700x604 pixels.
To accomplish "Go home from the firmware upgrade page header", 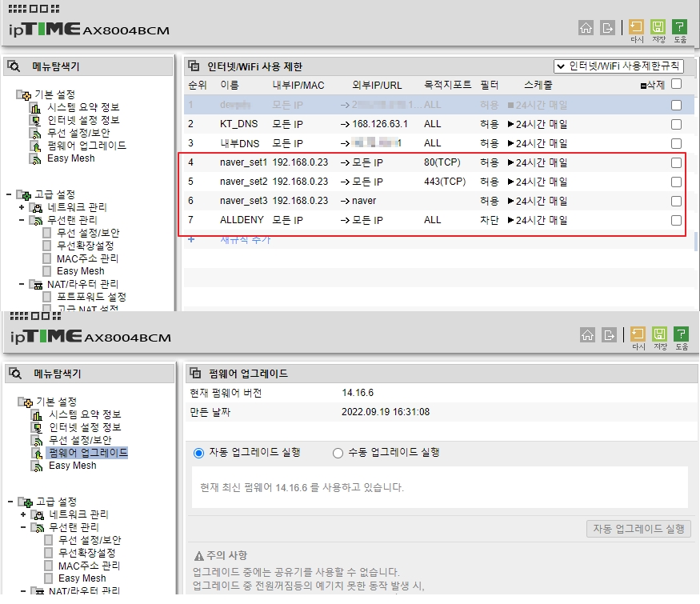I will (x=587, y=335).
